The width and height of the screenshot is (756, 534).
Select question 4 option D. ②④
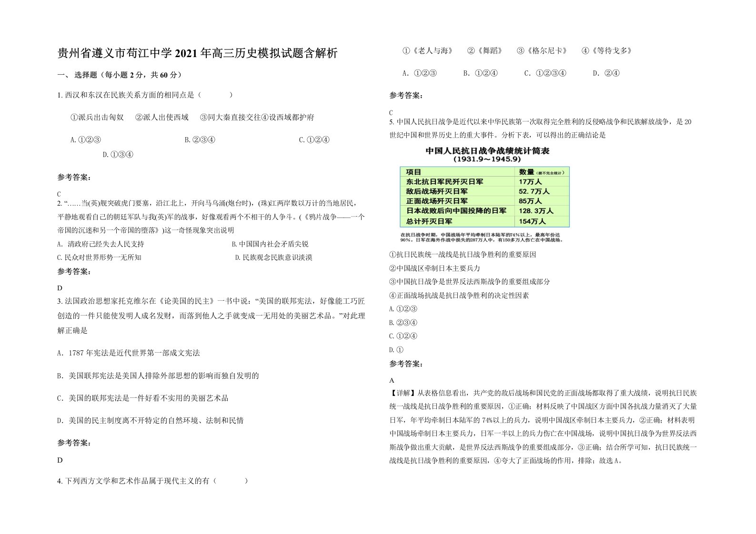click(606, 73)
